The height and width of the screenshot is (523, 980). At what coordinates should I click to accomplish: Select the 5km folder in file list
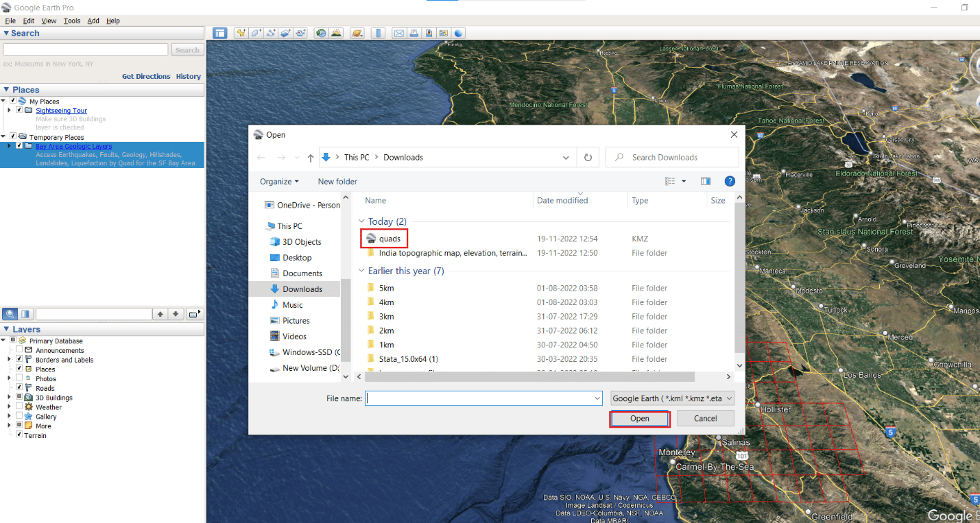pyautogui.click(x=386, y=288)
